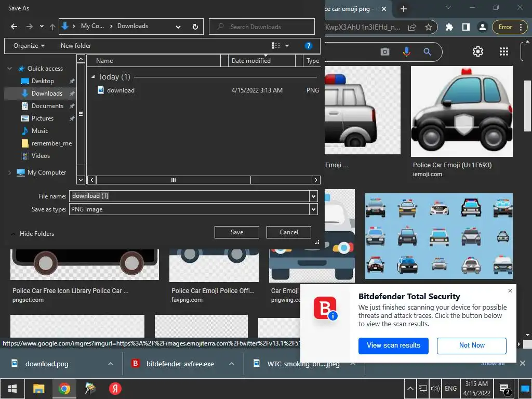Open the File name dropdown arrow
The height and width of the screenshot is (399, 532).
point(313,196)
